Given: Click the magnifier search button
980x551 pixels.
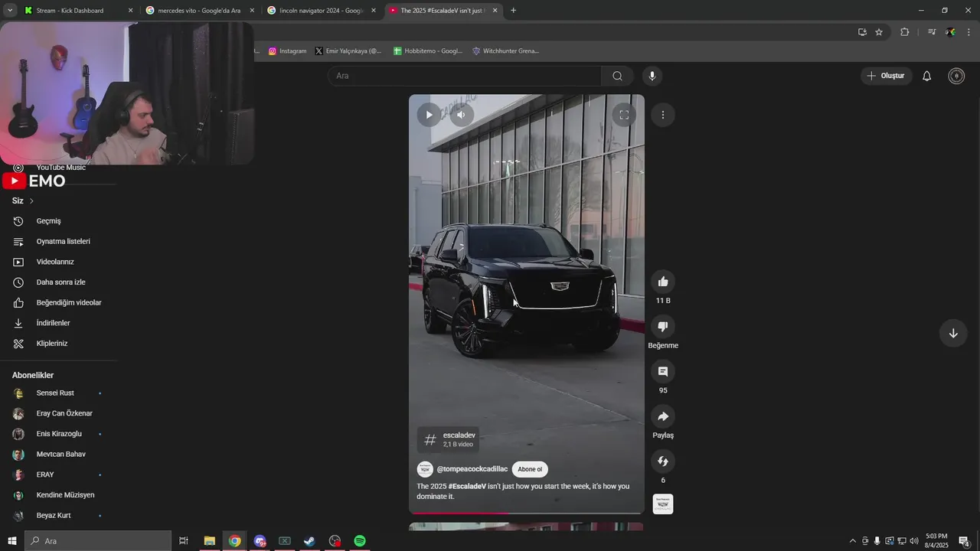Looking at the screenshot, I should [617, 76].
